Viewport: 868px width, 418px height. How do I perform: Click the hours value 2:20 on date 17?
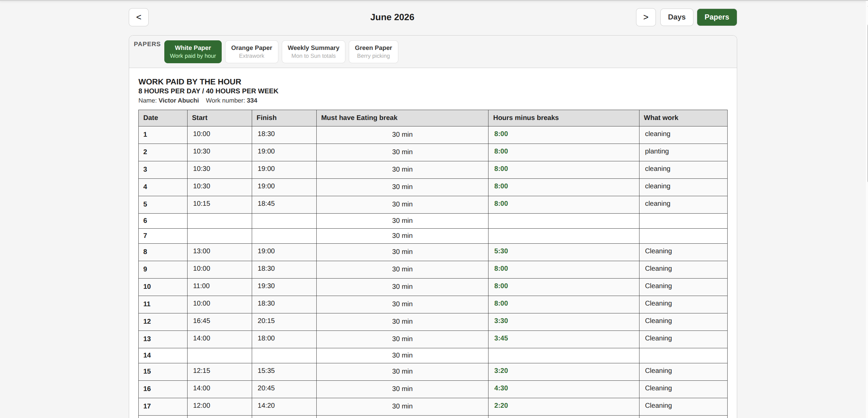click(x=501, y=406)
